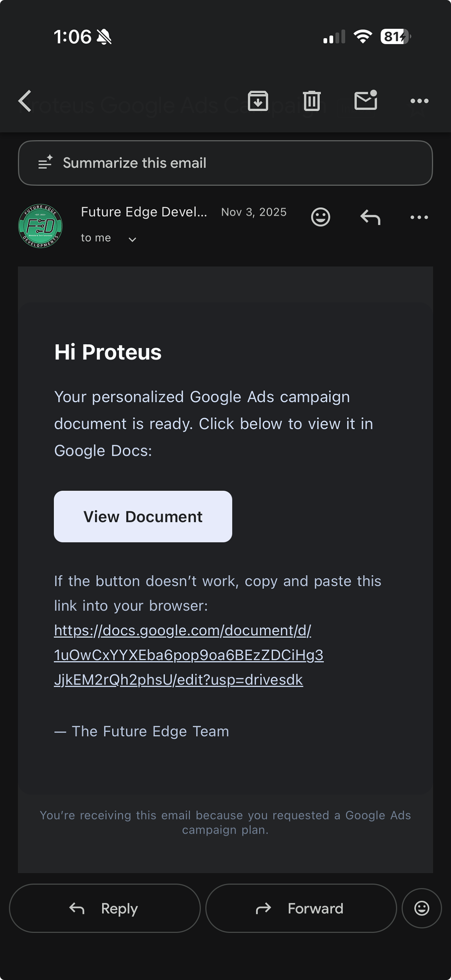This screenshot has width=451, height=980.
Task: Archive this email
Action: (x=258, y=101)
